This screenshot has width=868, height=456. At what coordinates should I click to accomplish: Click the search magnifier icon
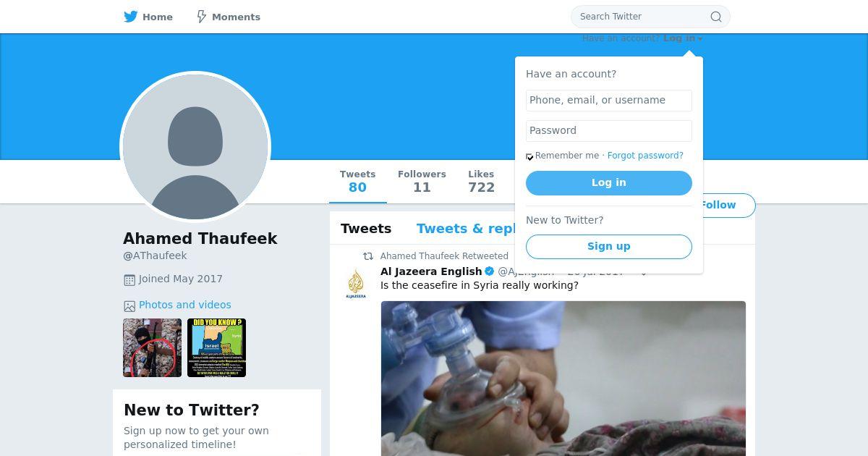(715, 17)
